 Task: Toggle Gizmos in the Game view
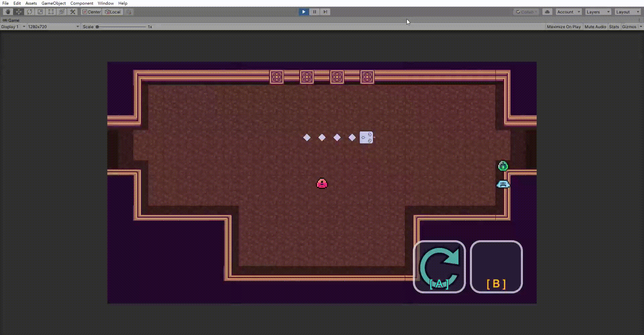tap(629, 27)
